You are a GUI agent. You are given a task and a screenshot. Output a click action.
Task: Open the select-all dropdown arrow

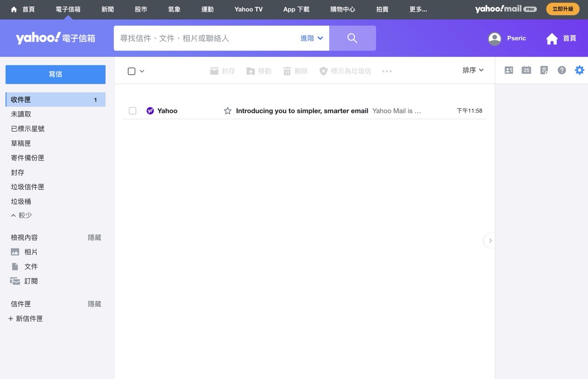[x=142, y=71]
